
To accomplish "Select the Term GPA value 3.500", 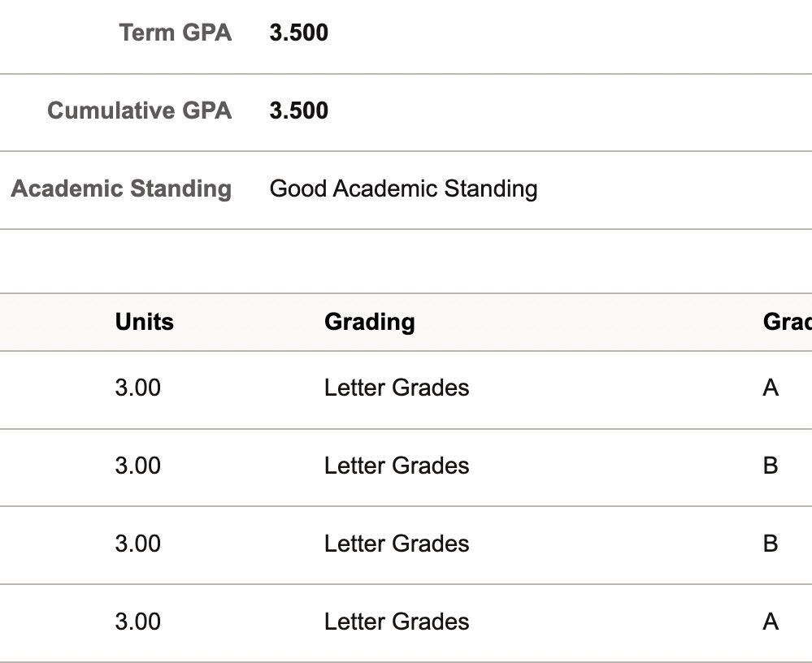I will pos(298,32).
